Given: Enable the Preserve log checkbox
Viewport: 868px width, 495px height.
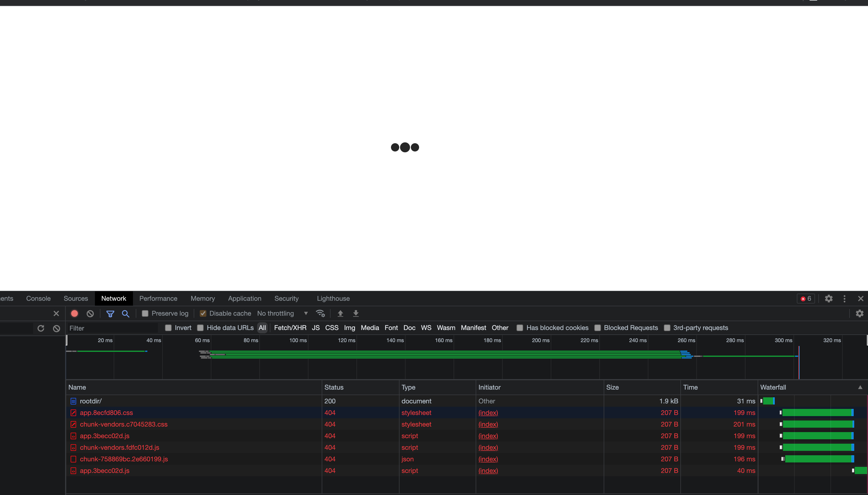Looking at the screenshot, I should [145, 313].
